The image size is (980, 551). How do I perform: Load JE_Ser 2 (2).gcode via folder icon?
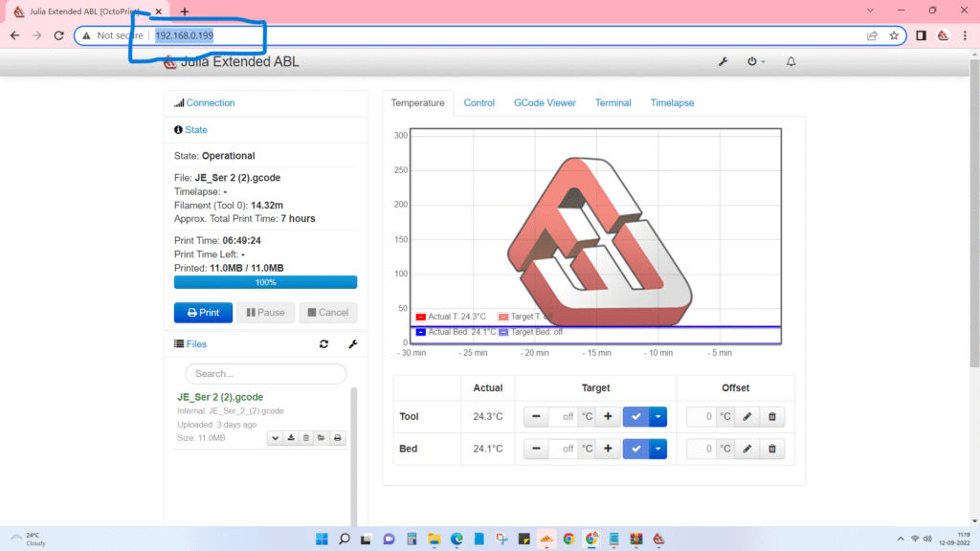(322, 438)
